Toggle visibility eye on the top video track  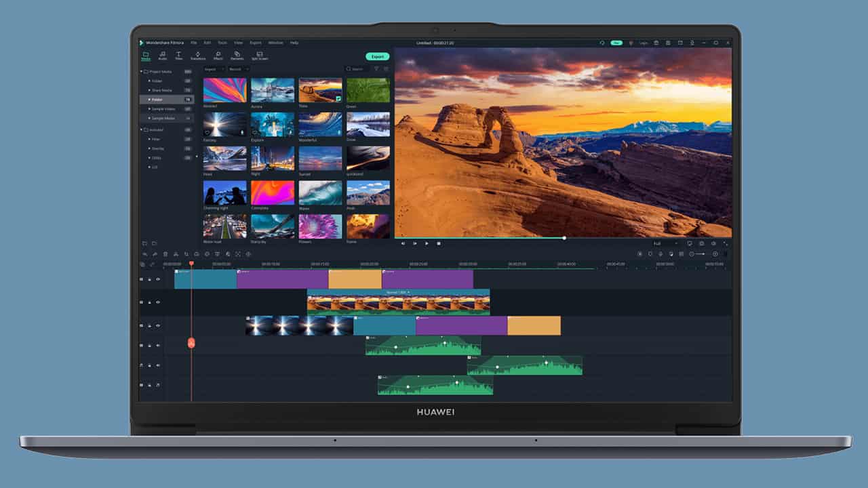click(159, 279)
